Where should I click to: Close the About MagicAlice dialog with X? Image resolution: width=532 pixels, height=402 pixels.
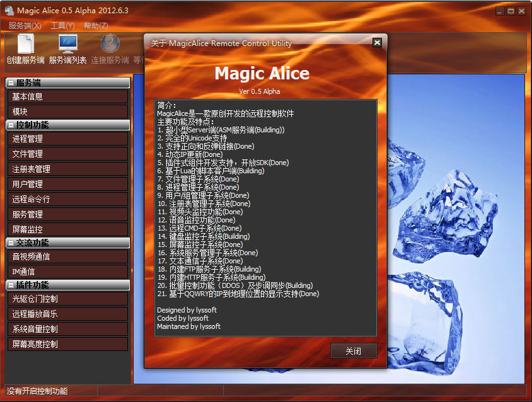pyautogui.click(x=377, y=43)
